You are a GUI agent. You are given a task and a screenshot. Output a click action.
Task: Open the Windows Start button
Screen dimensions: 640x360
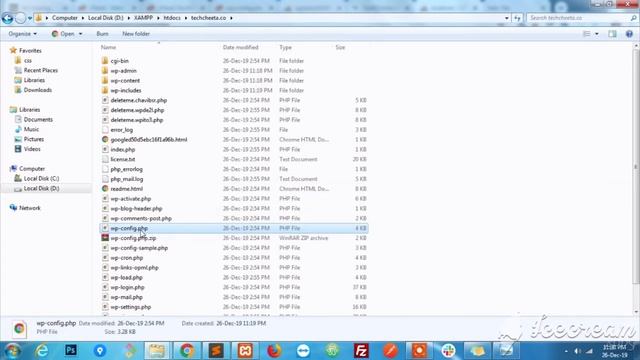[12, 350]
